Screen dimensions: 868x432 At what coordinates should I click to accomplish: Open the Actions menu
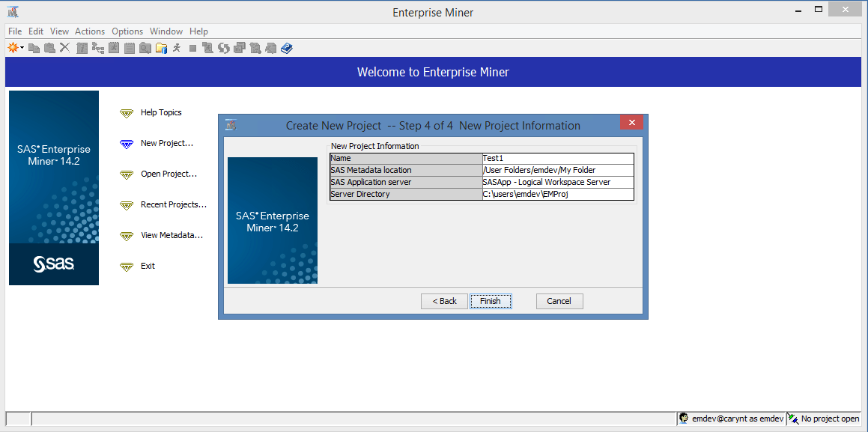(x=90, y=31)
